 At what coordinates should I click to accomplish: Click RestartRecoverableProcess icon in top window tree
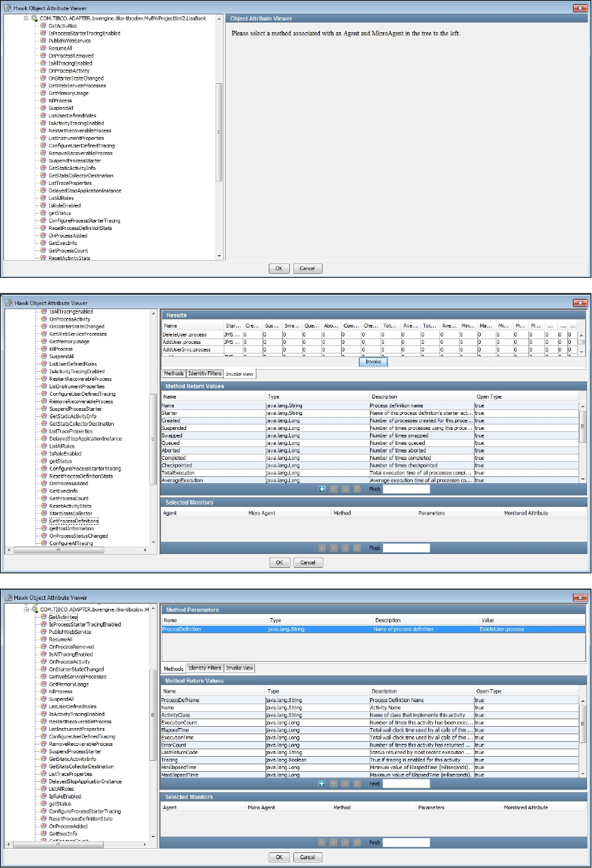tap(44, 131)
